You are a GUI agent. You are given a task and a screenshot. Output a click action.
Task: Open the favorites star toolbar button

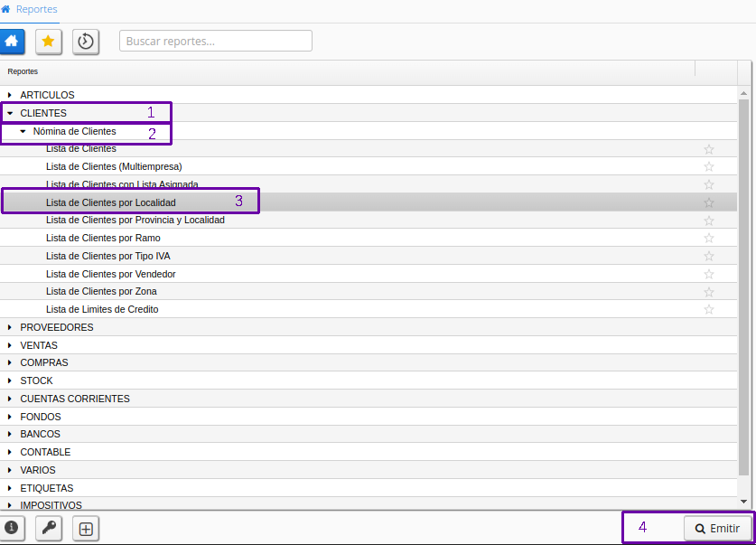tap(48, 42)
